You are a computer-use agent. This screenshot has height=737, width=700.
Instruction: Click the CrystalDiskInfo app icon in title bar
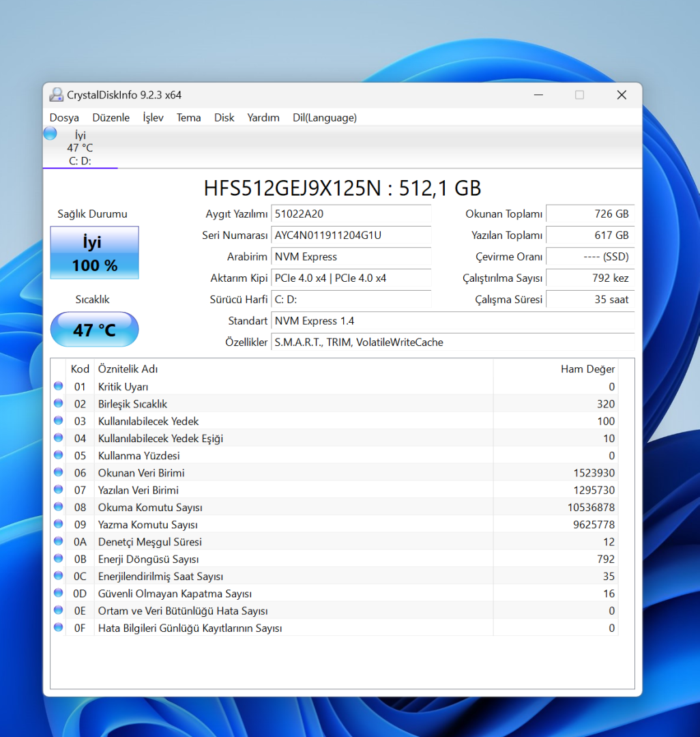56,95
